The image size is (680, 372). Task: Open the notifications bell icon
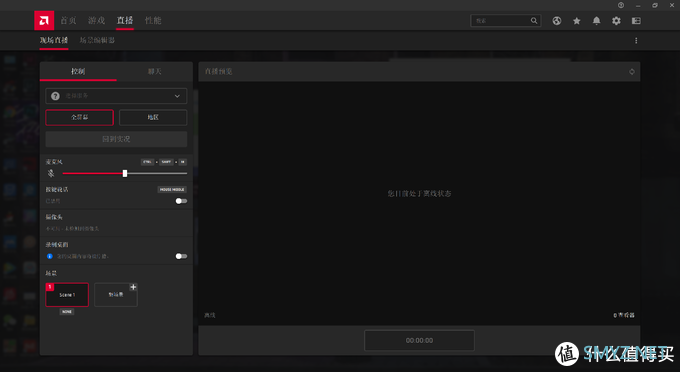(596, 21)
